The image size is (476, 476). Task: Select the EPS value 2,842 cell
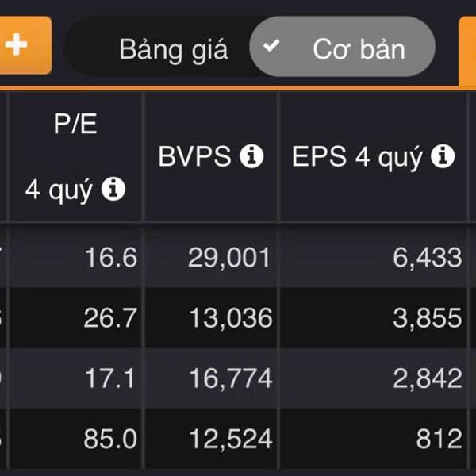click(374, 378)
